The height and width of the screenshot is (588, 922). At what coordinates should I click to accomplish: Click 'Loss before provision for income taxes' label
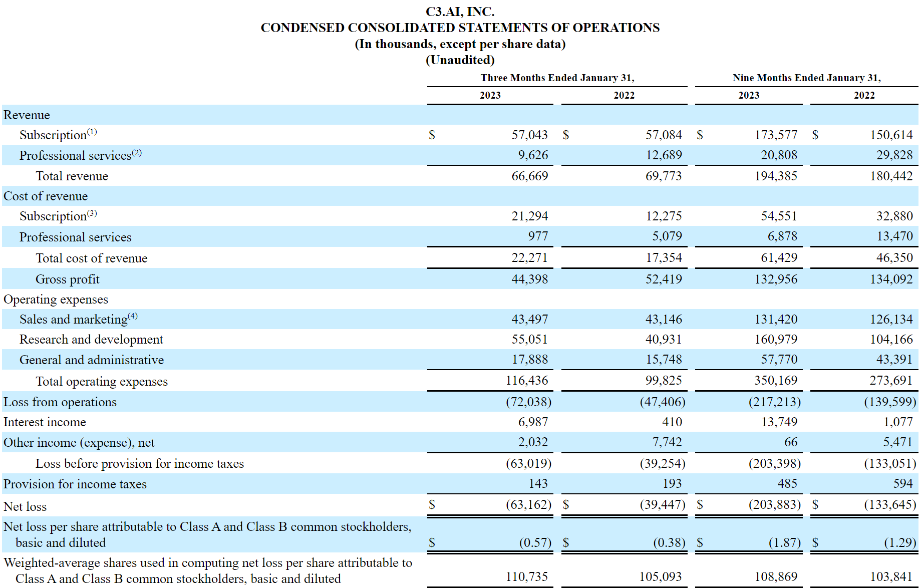pos(140,464)
